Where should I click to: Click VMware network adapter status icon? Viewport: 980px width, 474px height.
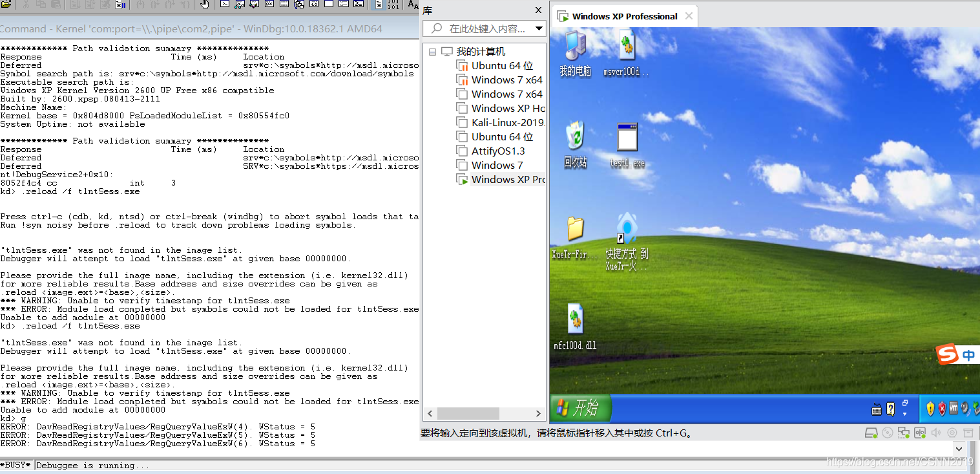904,433
